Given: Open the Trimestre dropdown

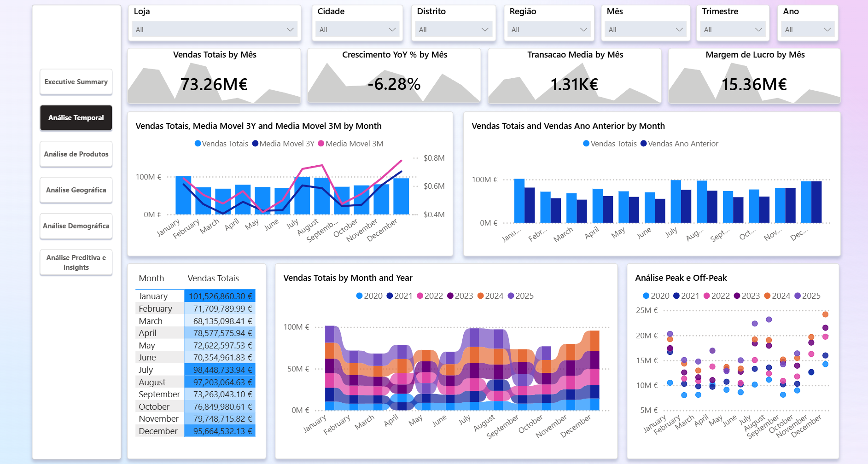Looking at the screenshot, I should [x=758, y=30].
